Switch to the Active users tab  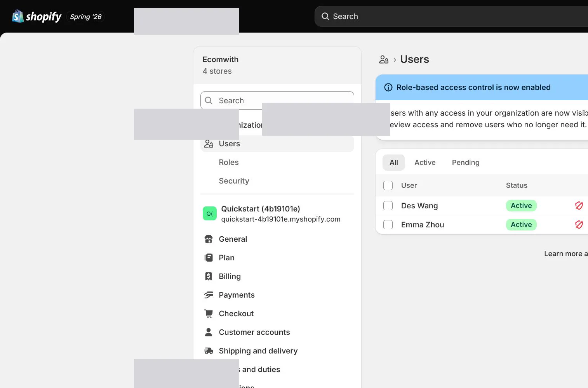coord(425,163)
